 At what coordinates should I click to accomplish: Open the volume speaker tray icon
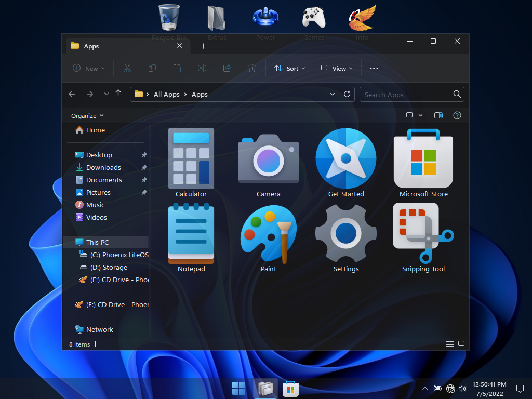click(462, 389)
